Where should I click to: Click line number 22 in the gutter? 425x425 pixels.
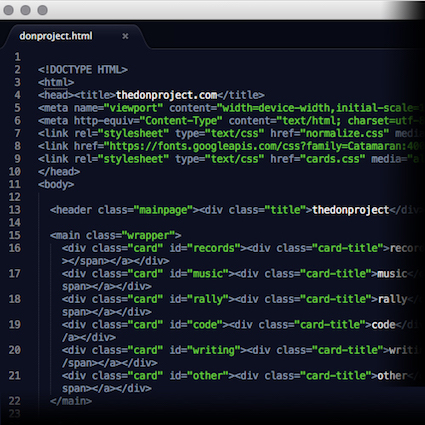(x=15, y=401)
